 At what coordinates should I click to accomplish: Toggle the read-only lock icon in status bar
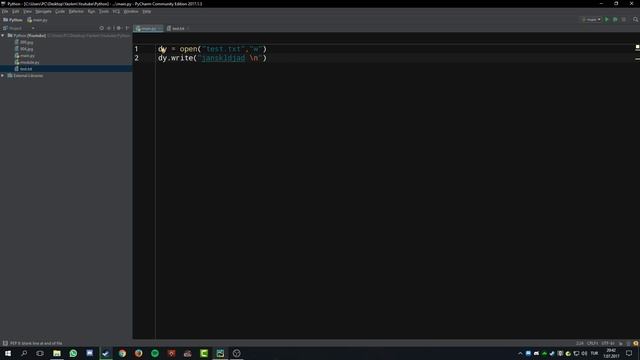[621, 343]
